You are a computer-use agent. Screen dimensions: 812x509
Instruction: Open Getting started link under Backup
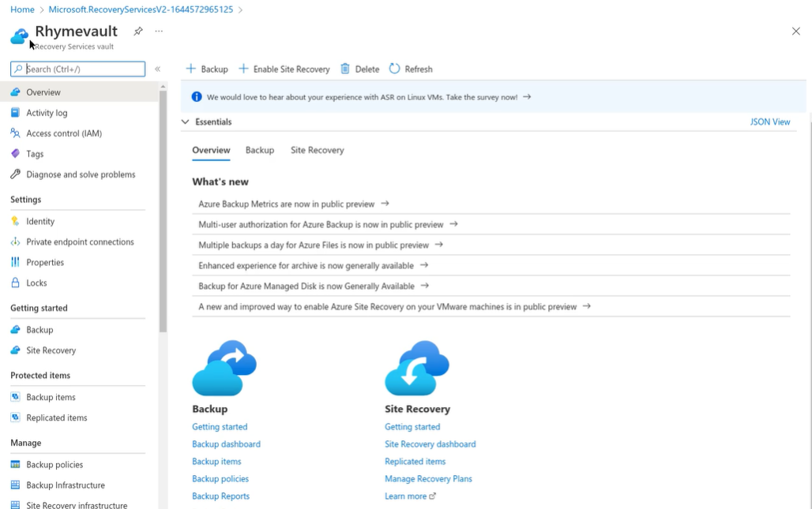click(x=220, y=427)
